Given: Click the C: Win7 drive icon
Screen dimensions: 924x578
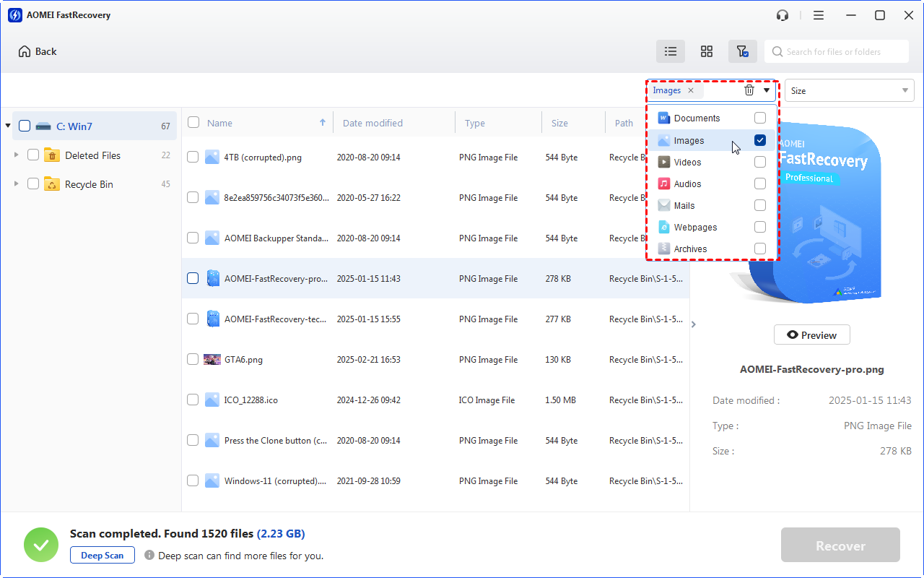Looking at the screenshot, I should pyautogui.click(x=43, y=126).
